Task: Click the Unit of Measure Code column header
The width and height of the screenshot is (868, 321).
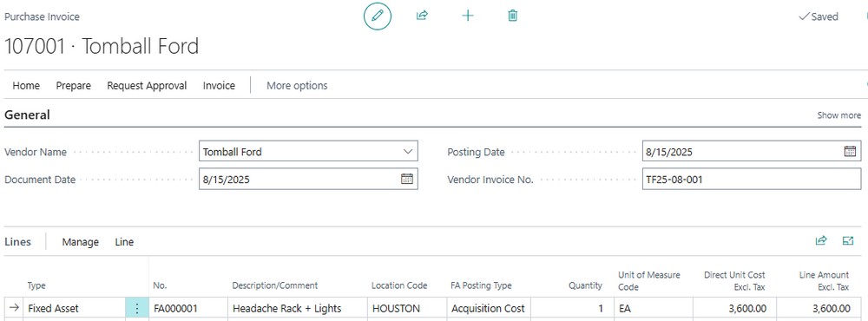Action: click(648, 281)
